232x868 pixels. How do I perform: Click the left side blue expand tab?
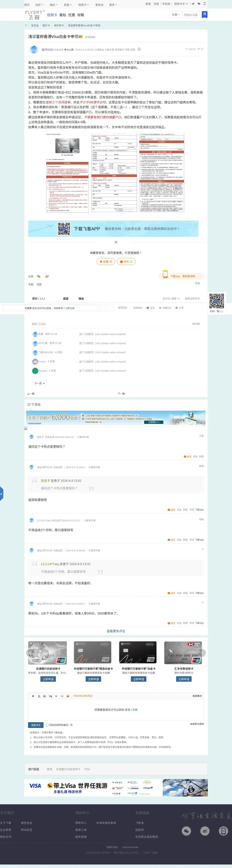coord(1,494)
